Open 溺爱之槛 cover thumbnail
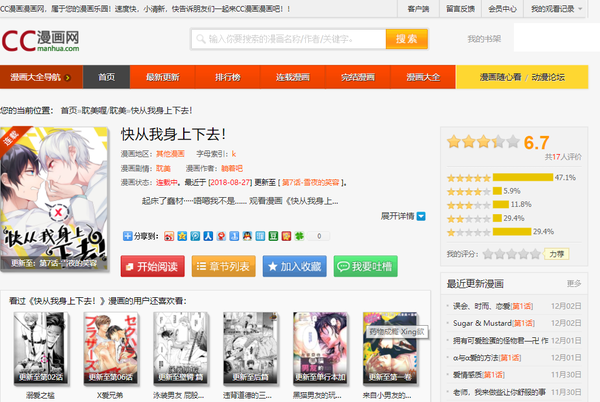The height and width of the screenshot is (402, 600). click(41, 348)
